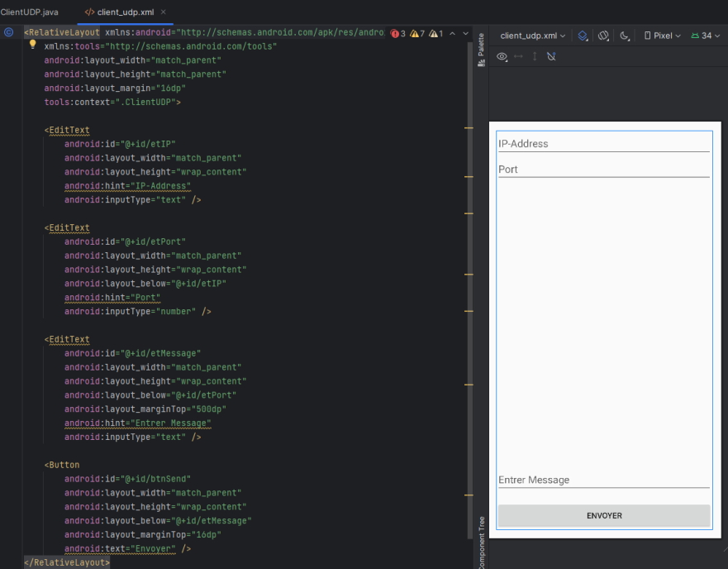The image size is (728, 569).
Task: Collapse the first EditText block fold arrow
Action: tap(26, 130)
